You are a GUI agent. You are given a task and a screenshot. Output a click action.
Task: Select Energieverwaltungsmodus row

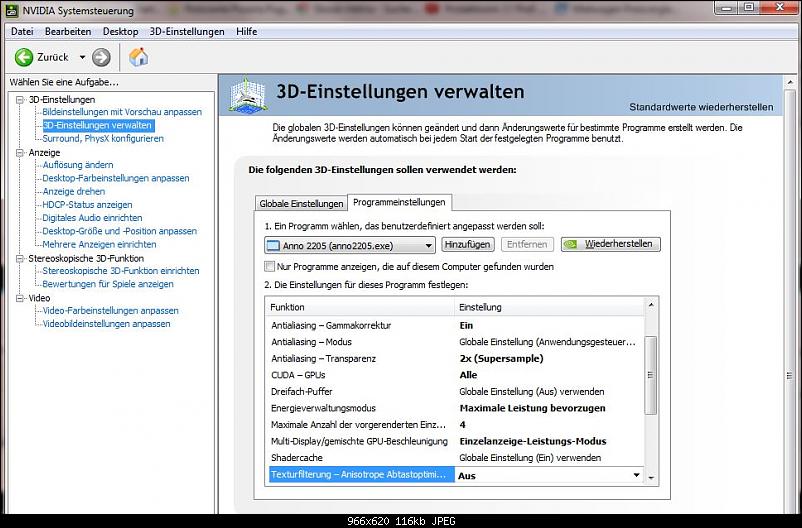tap(455, 408)
